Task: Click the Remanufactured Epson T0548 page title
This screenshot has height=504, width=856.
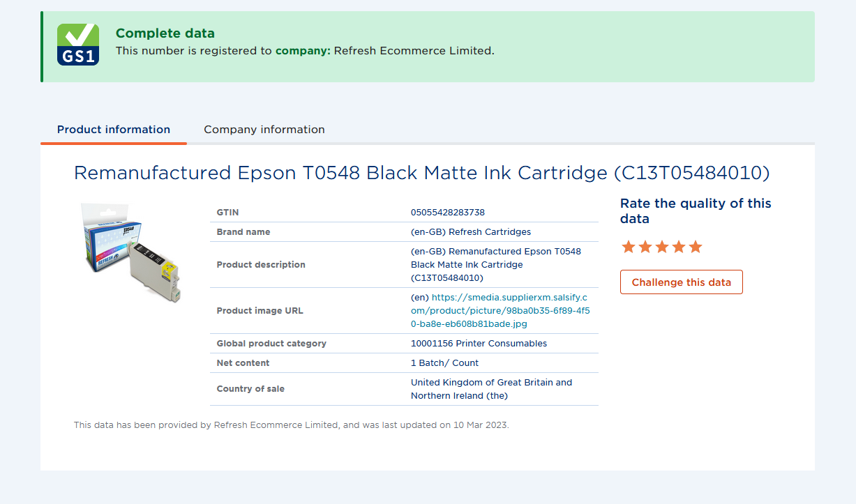Action: tap(421, 173)
